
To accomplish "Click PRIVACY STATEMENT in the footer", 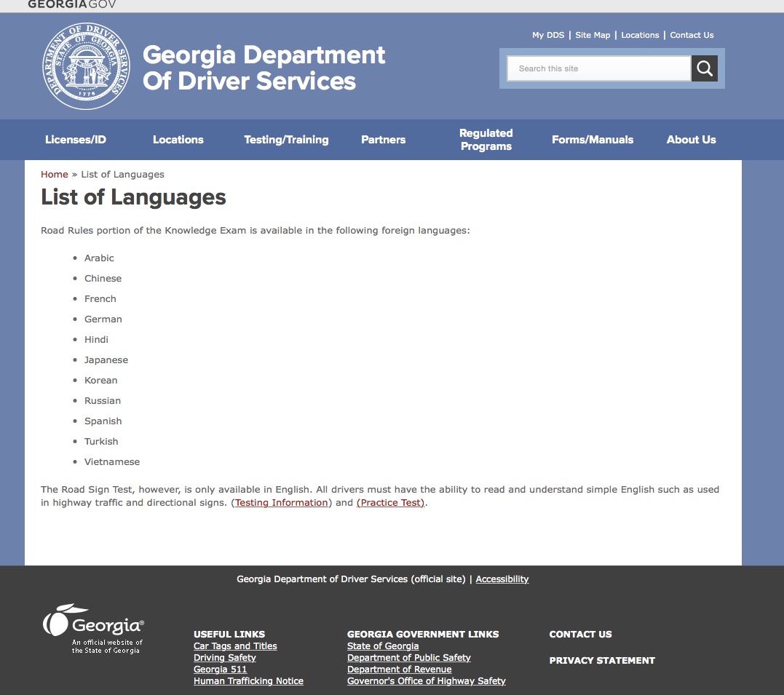I will 602,661.
